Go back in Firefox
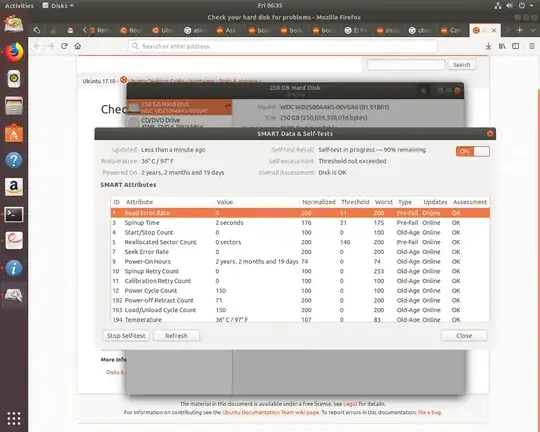This screenshot has width=540, height=432. click(x=37, y=46)
